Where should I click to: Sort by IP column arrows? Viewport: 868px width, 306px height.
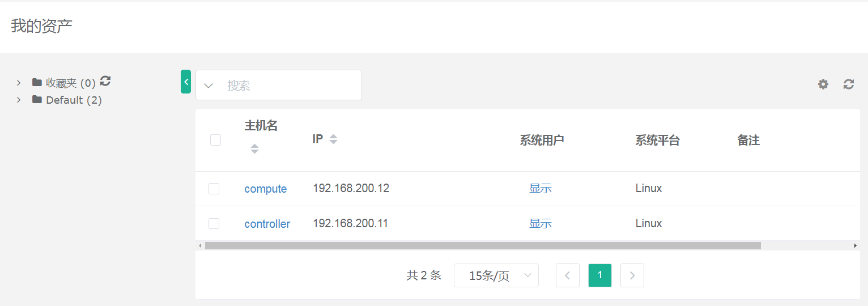333,139
